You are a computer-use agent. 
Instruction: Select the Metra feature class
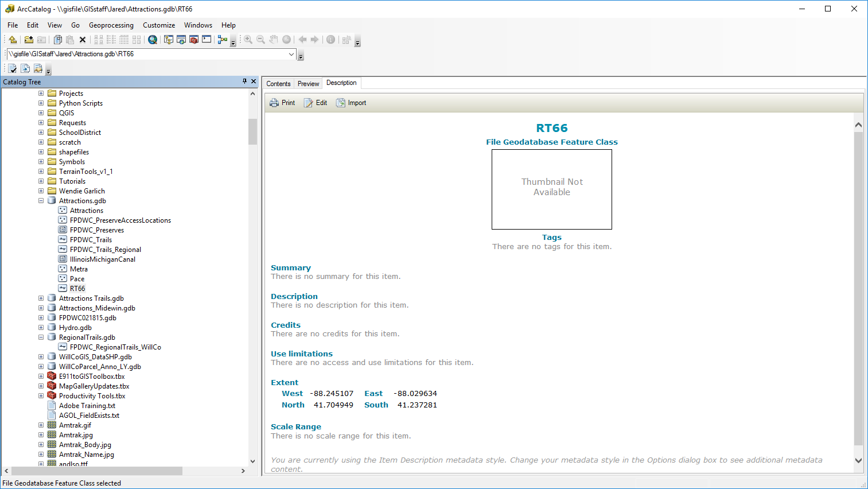point(79,269)
